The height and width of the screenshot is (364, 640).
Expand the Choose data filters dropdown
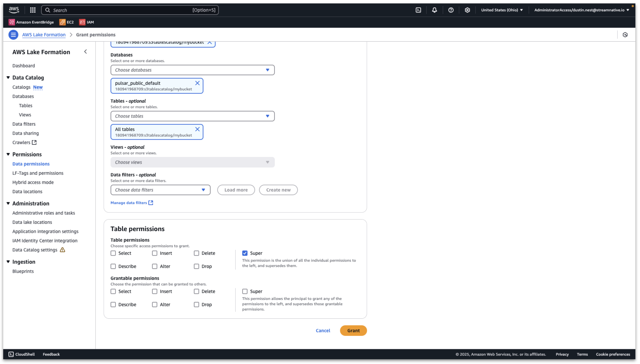coord(160,190)
